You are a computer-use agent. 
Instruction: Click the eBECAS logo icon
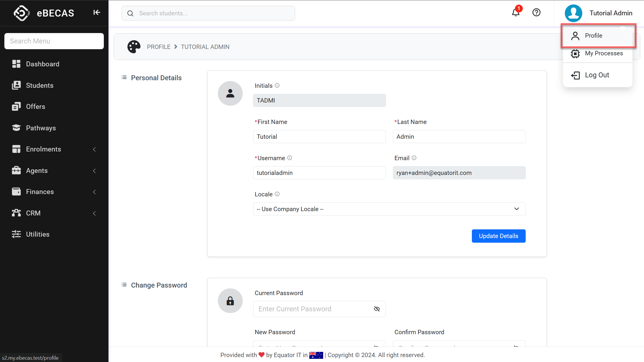pos(22,13)
